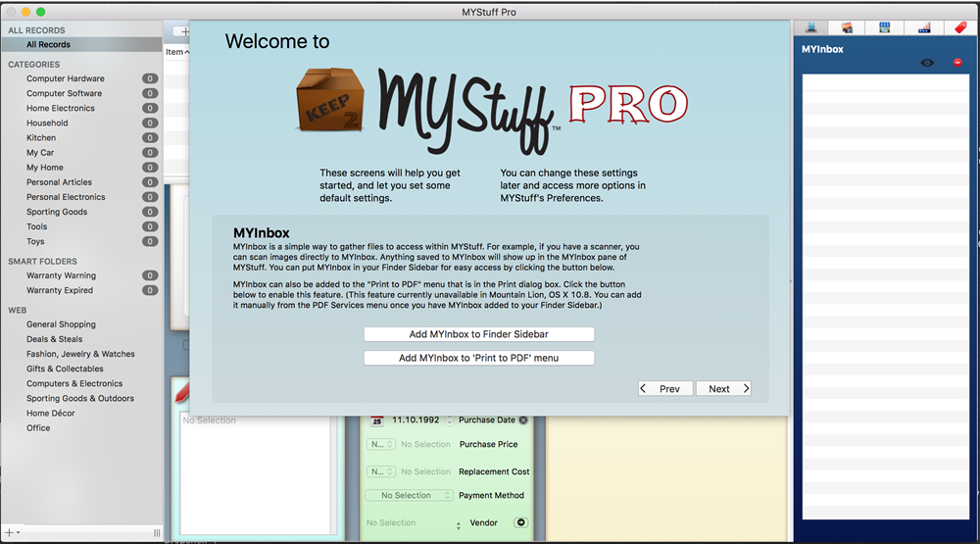Open Purchase Price currency dropdown
This screenshot has width=980, height=544.
(380, 445)
